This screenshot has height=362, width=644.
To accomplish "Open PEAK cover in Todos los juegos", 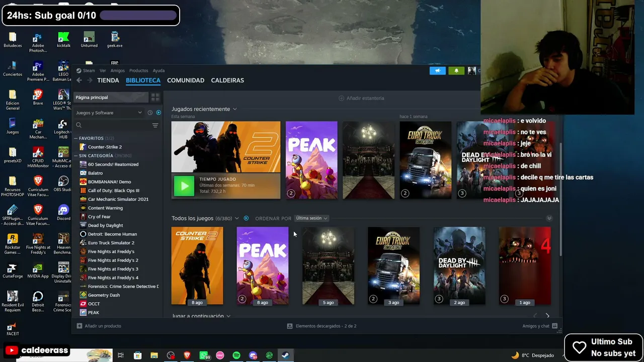I will (x=263, y=266).
